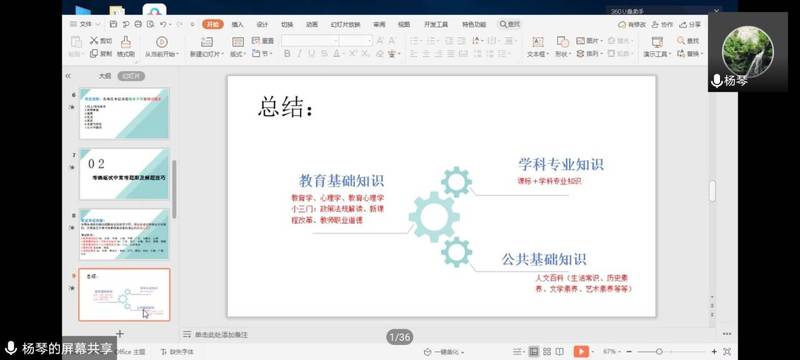Toggle Italic formatting button

[x=299, y=54]
